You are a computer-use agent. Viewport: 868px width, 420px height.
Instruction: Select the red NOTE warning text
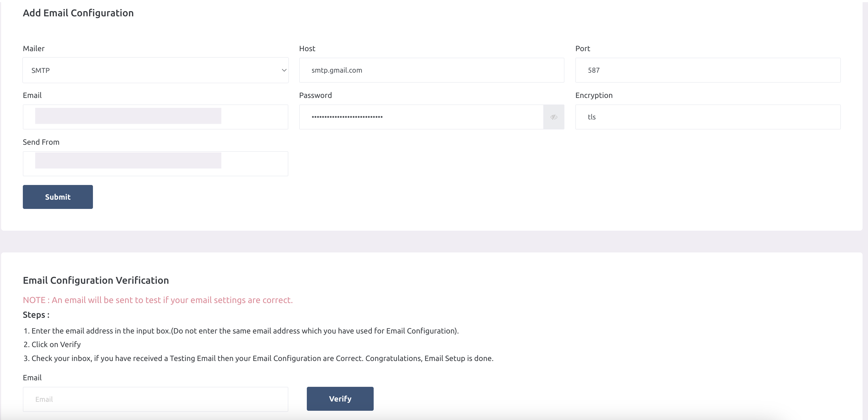(158, 299)
